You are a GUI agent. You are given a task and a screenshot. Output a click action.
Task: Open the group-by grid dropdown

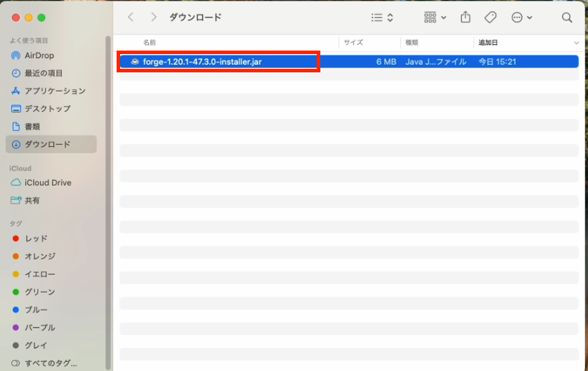coord(435,18)
